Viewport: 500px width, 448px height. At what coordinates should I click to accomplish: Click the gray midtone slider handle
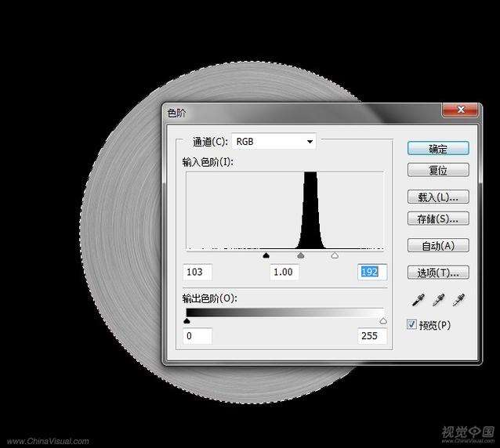(x=300, y=255)
